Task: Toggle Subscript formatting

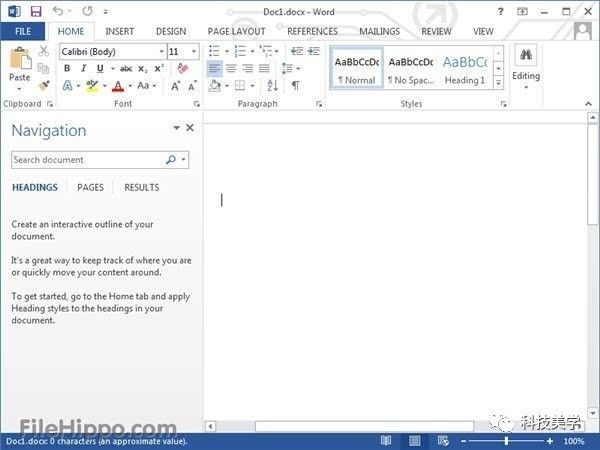Action: [142, 69]
